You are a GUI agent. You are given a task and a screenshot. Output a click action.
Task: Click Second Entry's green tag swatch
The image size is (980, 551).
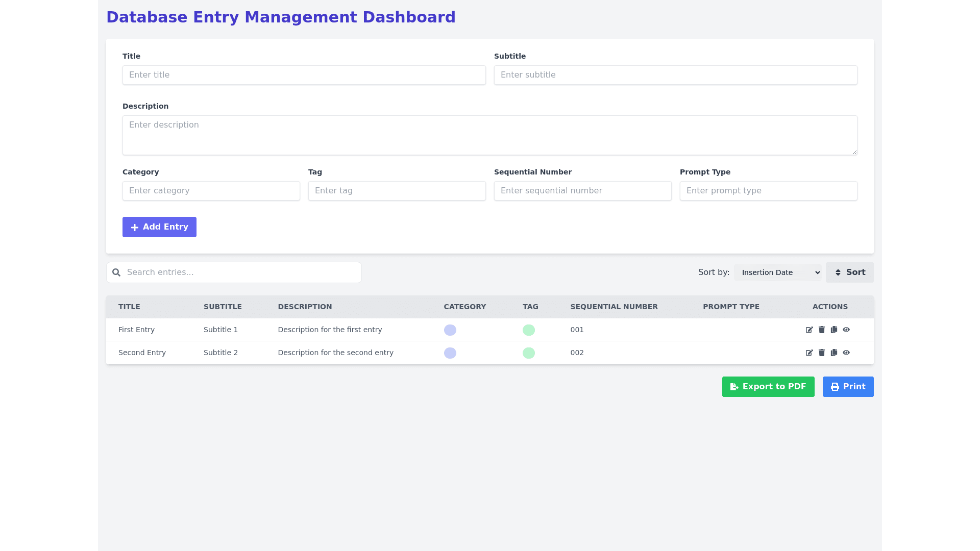(x=528, y=353)
